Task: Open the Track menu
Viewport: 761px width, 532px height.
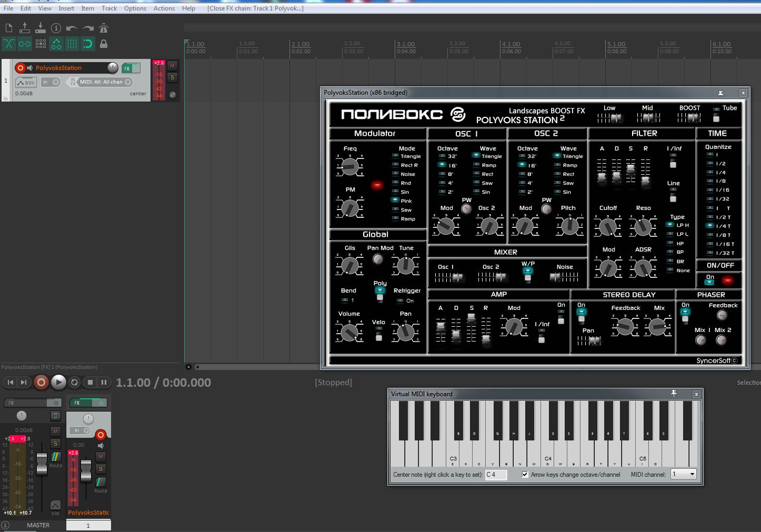Action: (109, 8)
